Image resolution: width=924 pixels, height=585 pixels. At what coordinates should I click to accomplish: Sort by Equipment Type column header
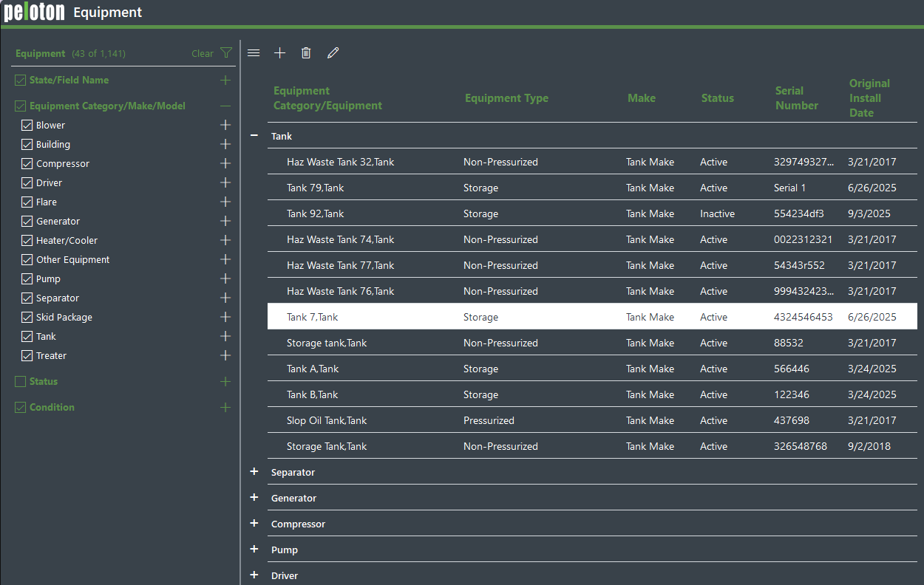[x=506, y=98]
